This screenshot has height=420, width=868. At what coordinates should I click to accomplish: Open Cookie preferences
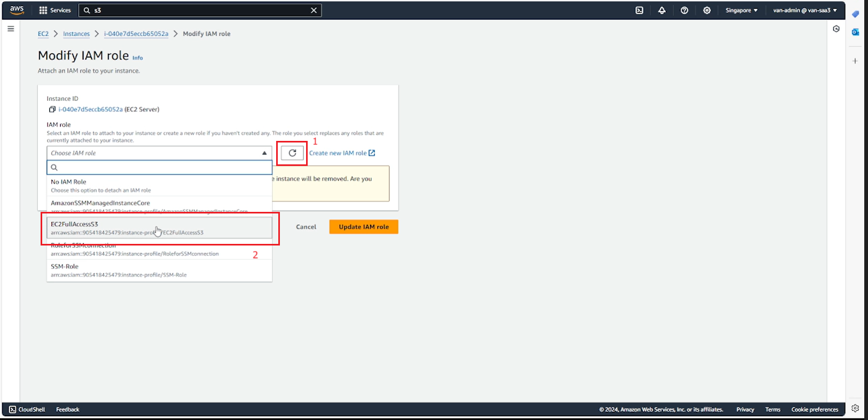click(x=815, y=409)
